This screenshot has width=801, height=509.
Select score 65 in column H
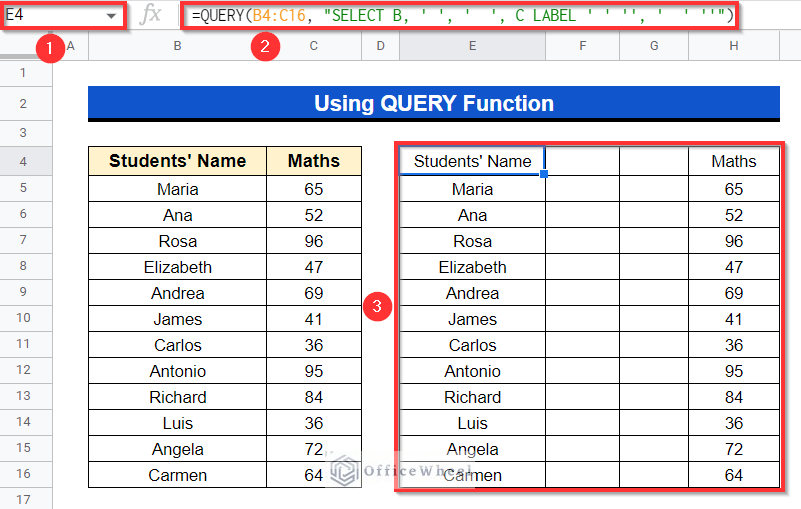tap(734, 189)
